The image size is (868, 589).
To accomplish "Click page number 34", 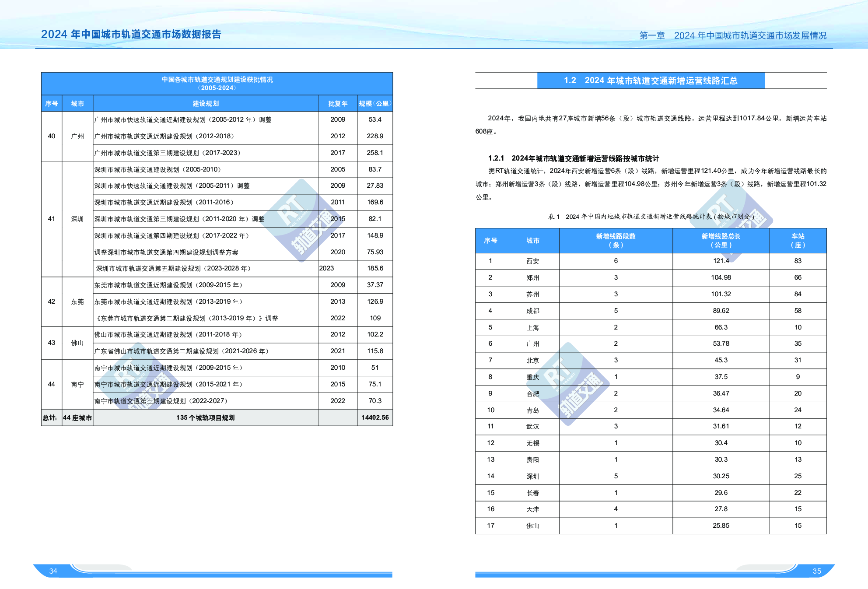I will click(x=53, y=571).
